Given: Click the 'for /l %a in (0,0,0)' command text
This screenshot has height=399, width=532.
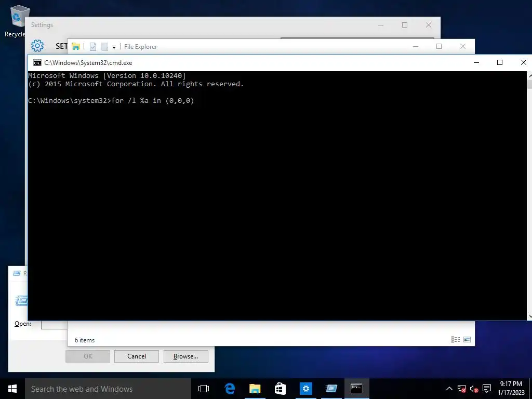Looking at the screenshot, I should tap(153, 101).
